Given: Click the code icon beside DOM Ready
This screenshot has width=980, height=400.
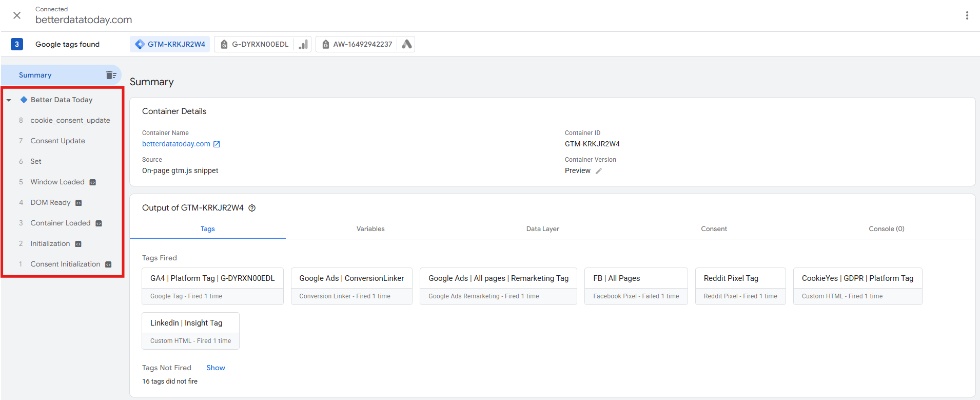Looking at the screenshot, I should click(79, 203).
